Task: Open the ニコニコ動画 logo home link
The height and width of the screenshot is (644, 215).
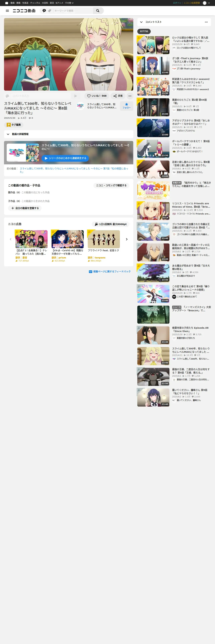Action: click(x=24, y=11)
